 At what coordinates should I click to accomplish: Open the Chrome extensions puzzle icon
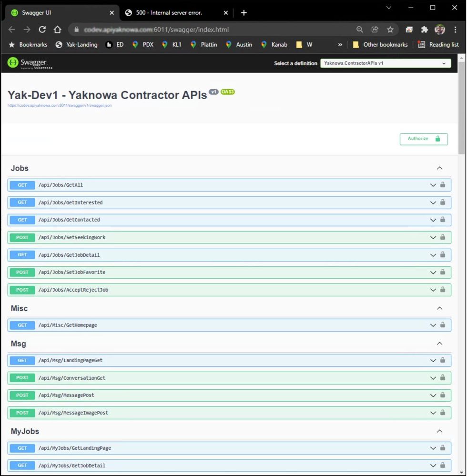(424, 30)
